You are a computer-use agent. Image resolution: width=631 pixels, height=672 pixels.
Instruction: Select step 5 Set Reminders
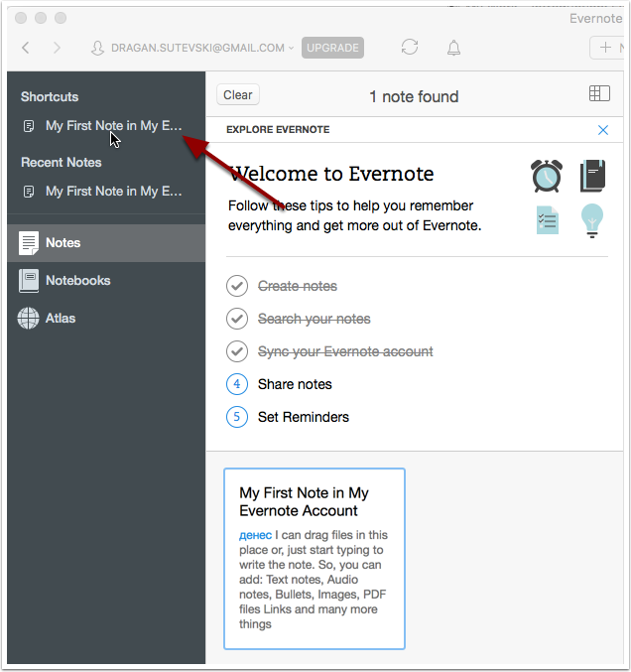click(x=303, y=417)
